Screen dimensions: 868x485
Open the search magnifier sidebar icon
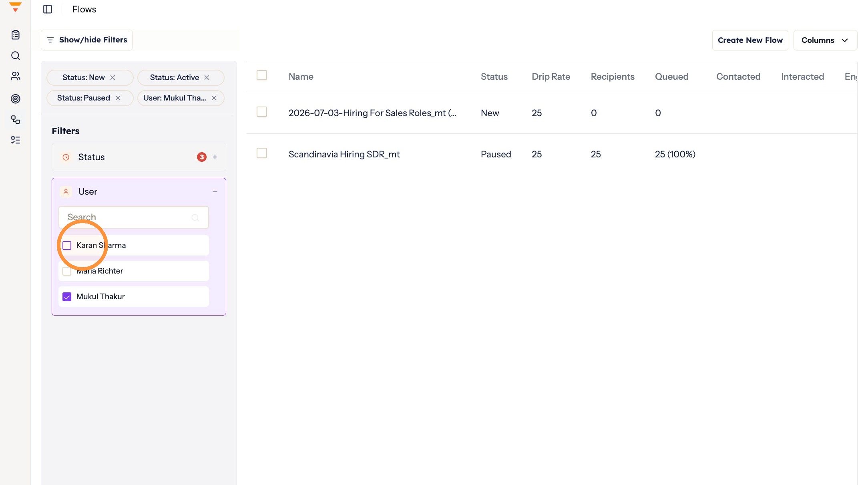pyautogui.click(x=16, y=56)
